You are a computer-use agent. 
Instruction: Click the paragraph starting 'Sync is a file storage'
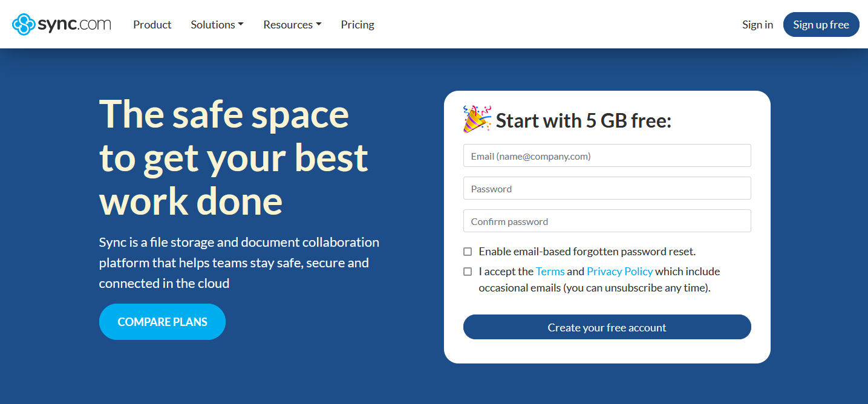[x=240, y=262]
